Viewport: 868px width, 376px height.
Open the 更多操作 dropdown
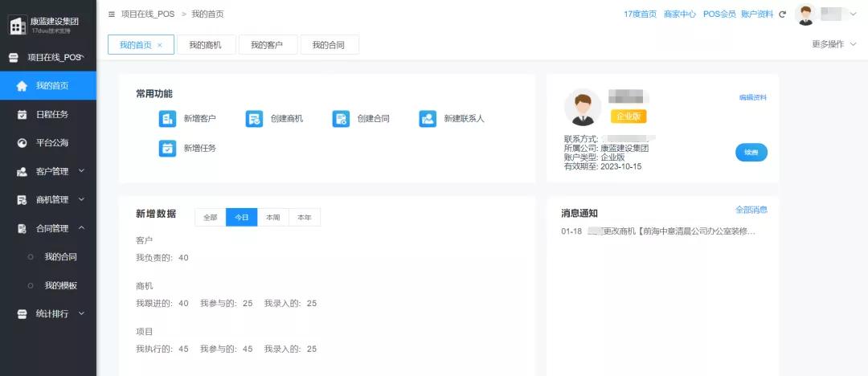833,44
